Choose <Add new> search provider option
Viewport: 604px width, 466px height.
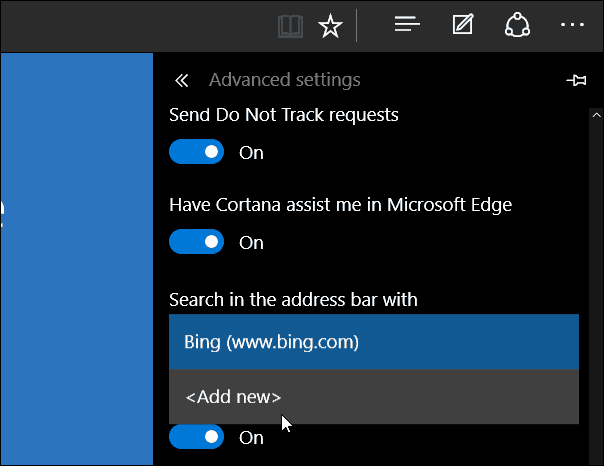click(374, 397)
